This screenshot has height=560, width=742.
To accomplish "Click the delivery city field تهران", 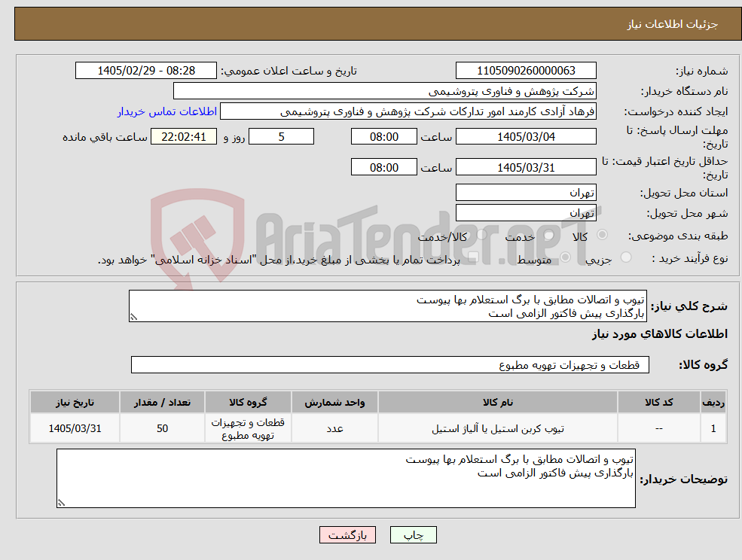I will [x=526, y=213].
